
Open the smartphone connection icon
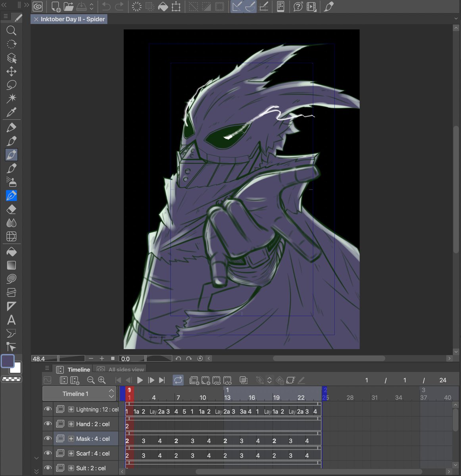pyautogui.click(x=281, y=6)
